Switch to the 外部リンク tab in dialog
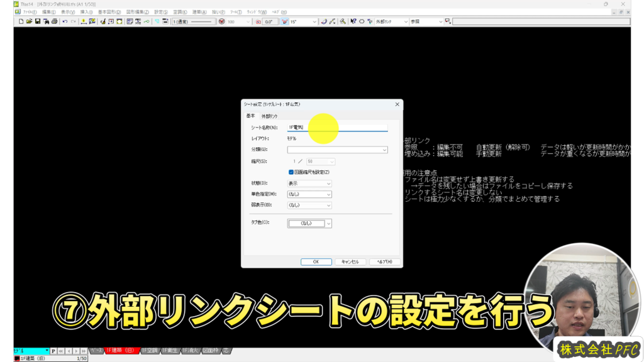 [x=269, y=116]
